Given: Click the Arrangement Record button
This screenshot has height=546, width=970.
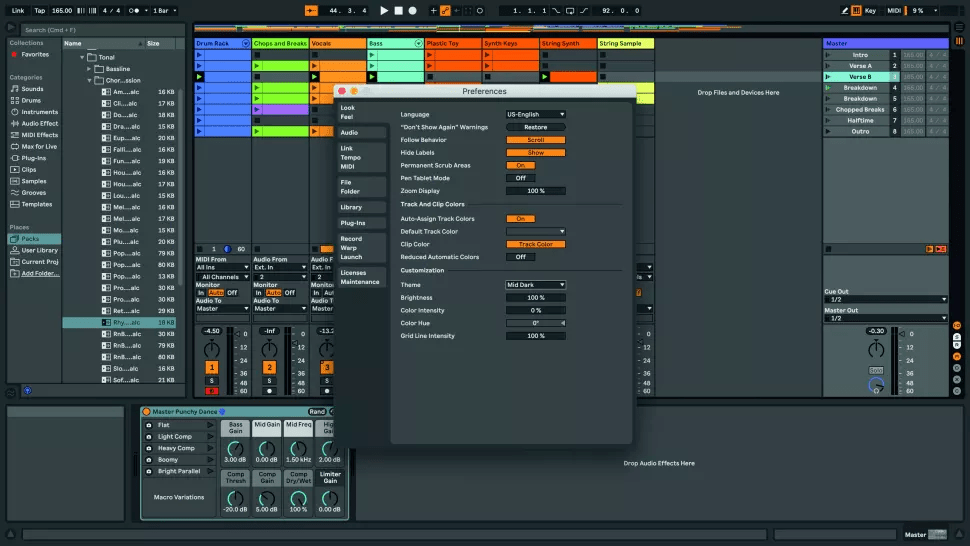Looking at the screenshot, I should tap(412, 10).
